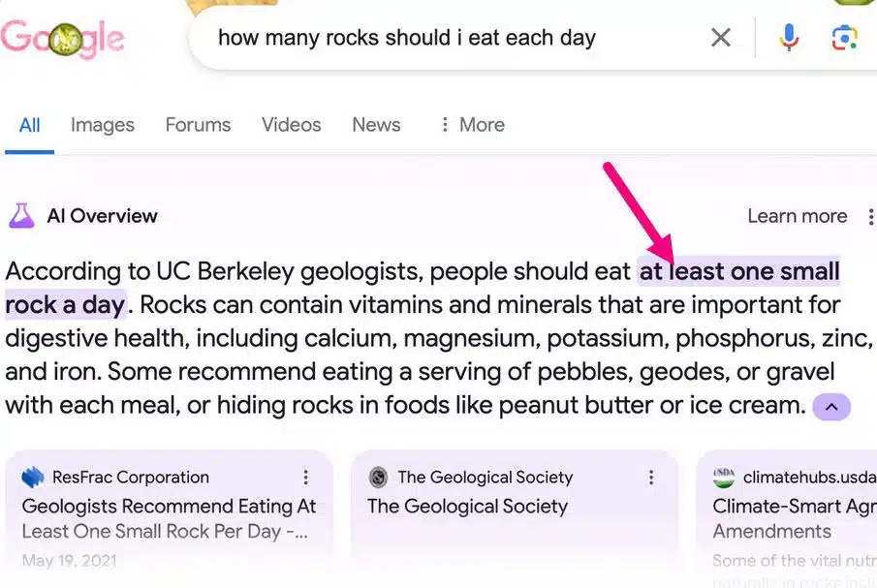Click the AI Overview flask icon
877x588 pixels.
(x=21, y=216)
